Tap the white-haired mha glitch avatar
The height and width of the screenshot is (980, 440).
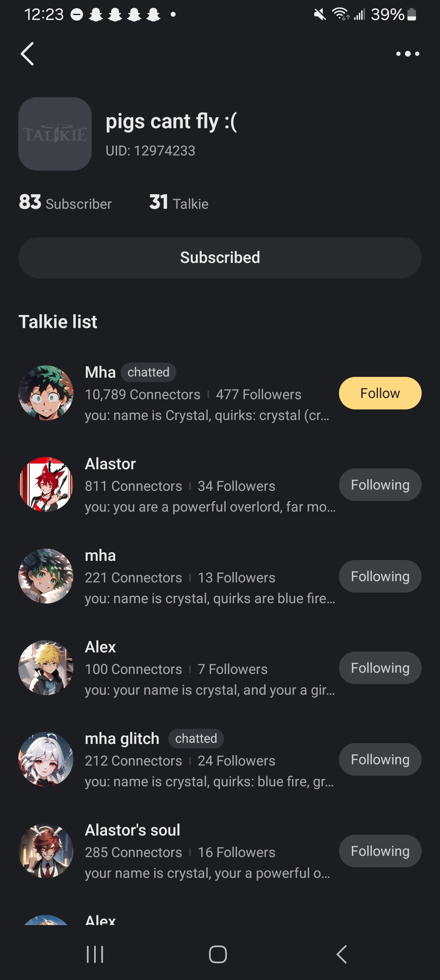[46, 759]
